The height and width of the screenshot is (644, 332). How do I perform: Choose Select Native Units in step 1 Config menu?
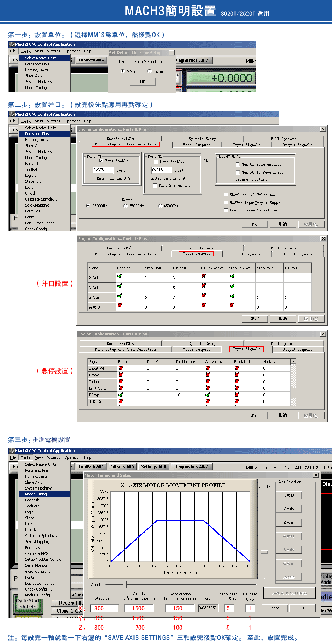pos(44,58)
